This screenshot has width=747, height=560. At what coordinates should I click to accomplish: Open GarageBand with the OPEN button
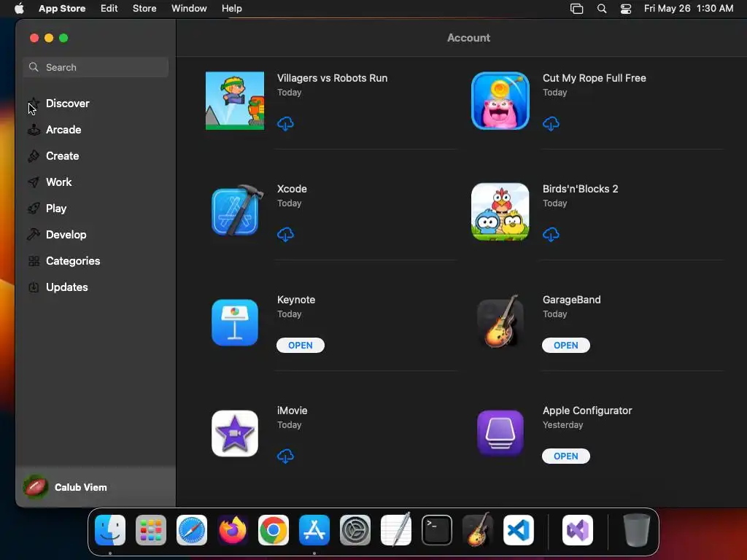coord(565,345)
